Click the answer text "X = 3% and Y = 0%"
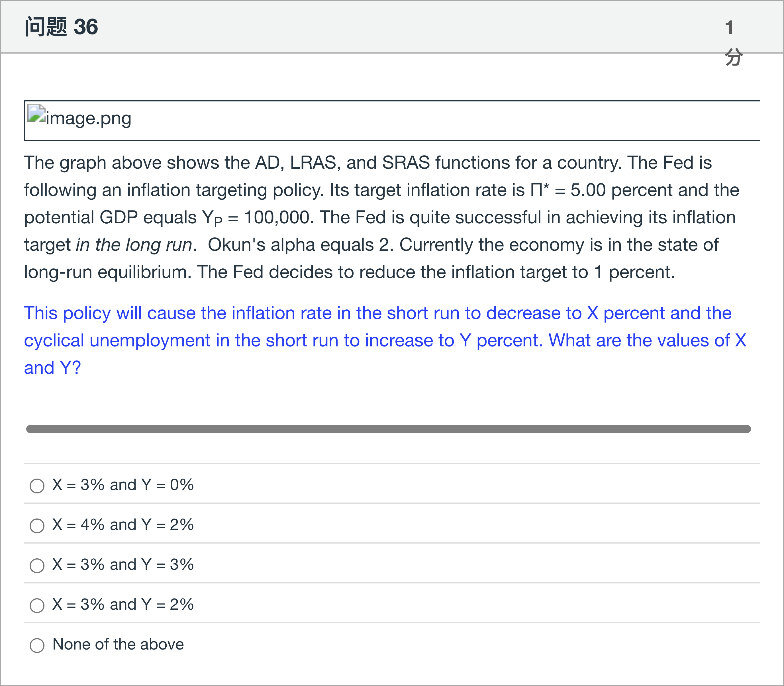 tap(123, 485)
